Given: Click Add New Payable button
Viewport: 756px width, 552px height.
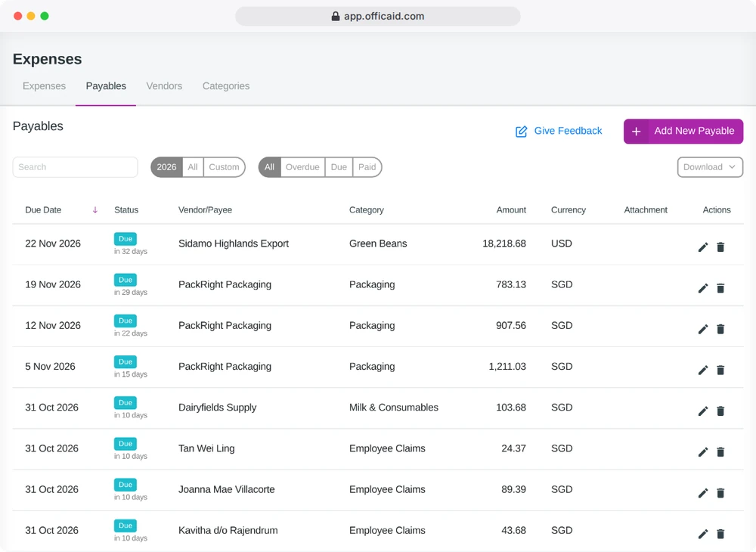Looking at the screenshot, I should click(x=683, y=131).
